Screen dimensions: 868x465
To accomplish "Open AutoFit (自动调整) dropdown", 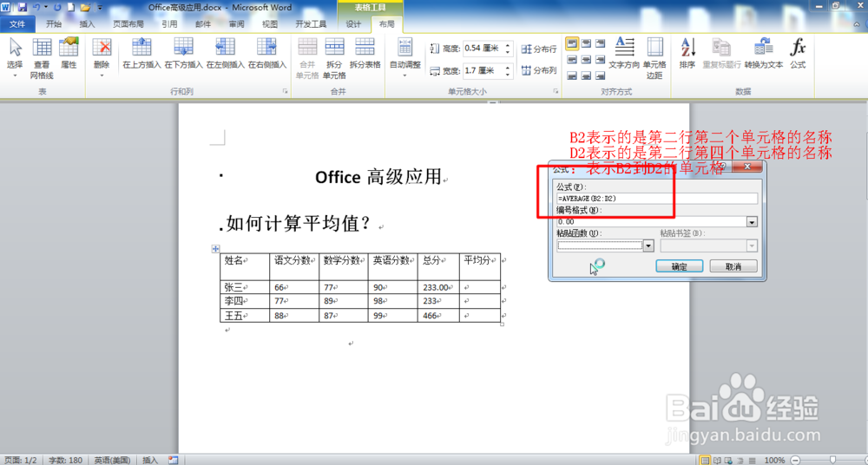I will (405, 57).
